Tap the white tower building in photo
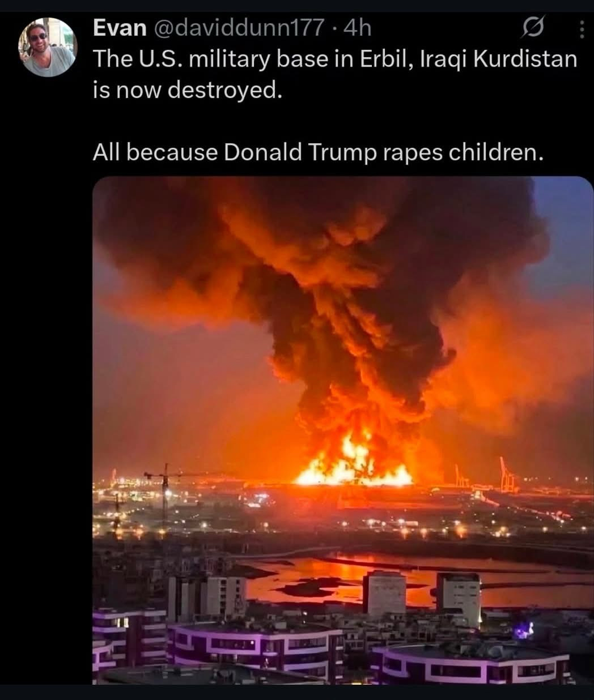The width and height of the screenshot is (594, 700). click(384, 594)
